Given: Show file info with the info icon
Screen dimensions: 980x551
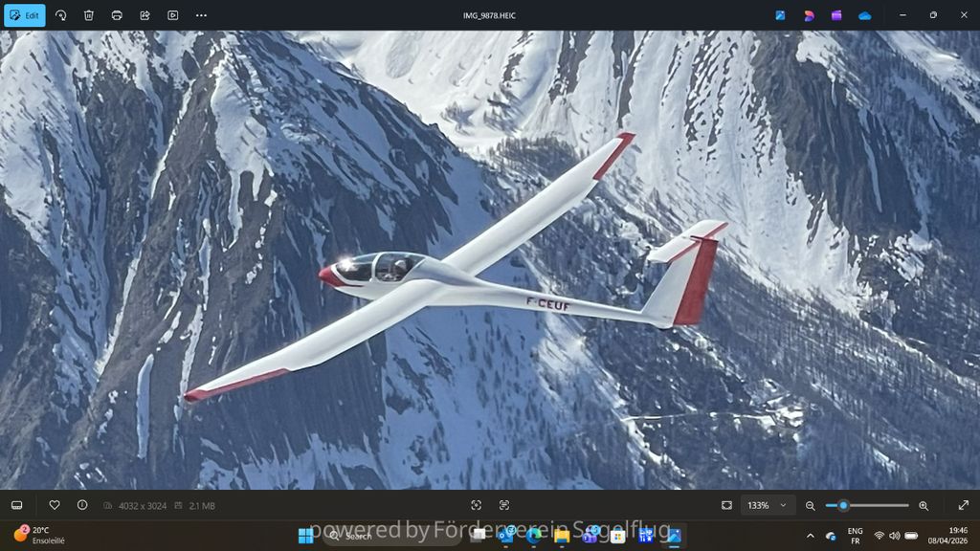Looking at the screenshot, I should tap(82, 505).
